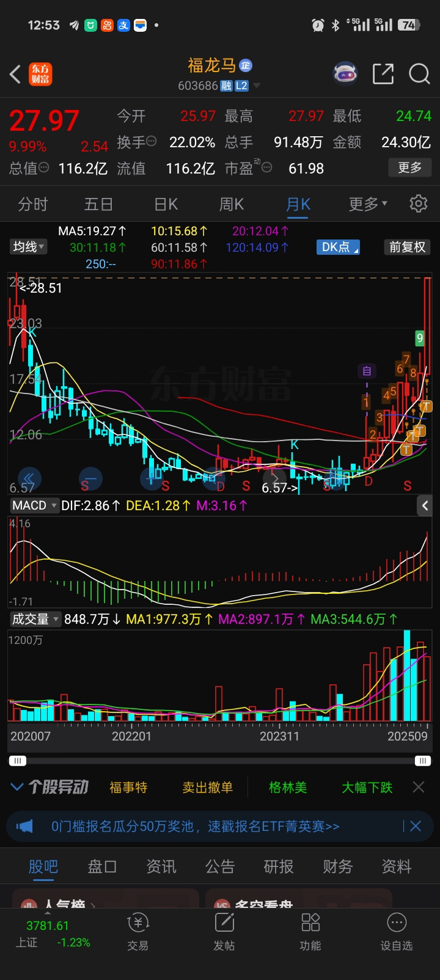Switch to the 周K chart tab
Image resolution: width=440 pixels, height=980 pixels.
click(232, 204)
